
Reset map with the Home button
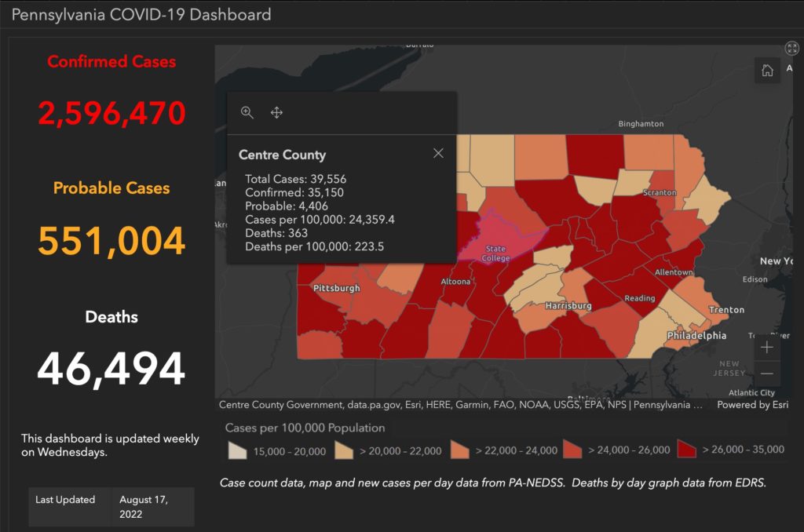point(767,71)
